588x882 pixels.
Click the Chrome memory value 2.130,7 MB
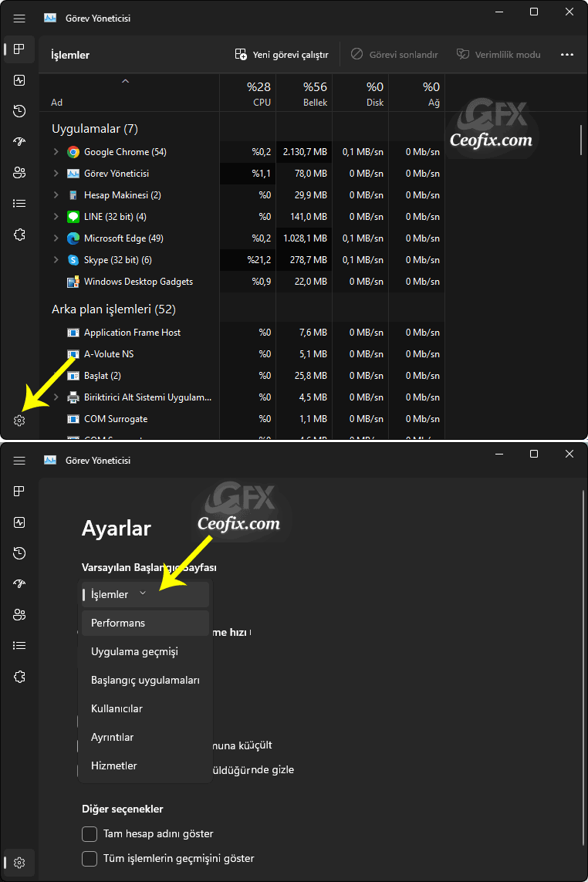coord(304,152)
